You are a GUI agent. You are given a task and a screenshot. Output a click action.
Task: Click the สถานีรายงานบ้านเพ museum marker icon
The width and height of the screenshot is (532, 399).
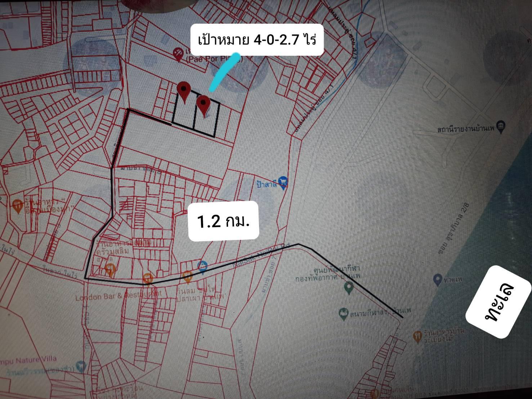501,126
